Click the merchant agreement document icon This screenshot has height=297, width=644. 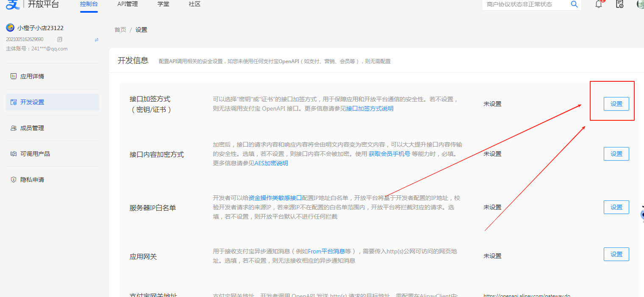coord(620,4)
